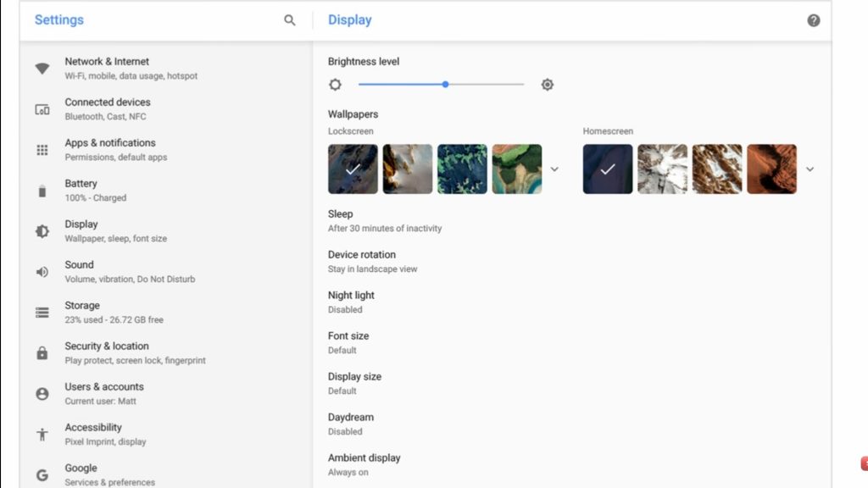Click the Accessibility person icon
This screenshot has width=868, height=488.
(x=42, y=435)
